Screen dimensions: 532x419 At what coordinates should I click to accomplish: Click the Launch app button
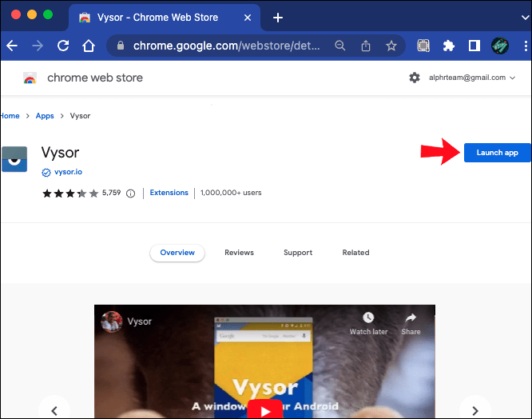(x=497, y=153)
